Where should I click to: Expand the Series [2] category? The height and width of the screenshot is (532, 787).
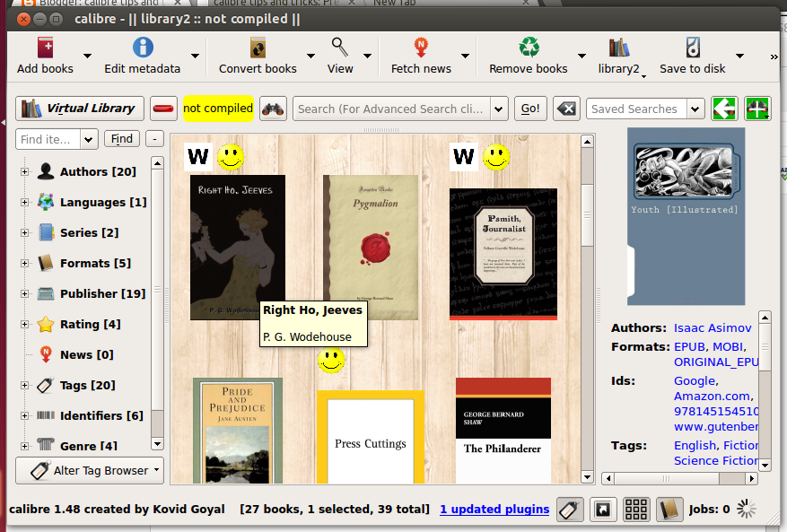point(24,233)
